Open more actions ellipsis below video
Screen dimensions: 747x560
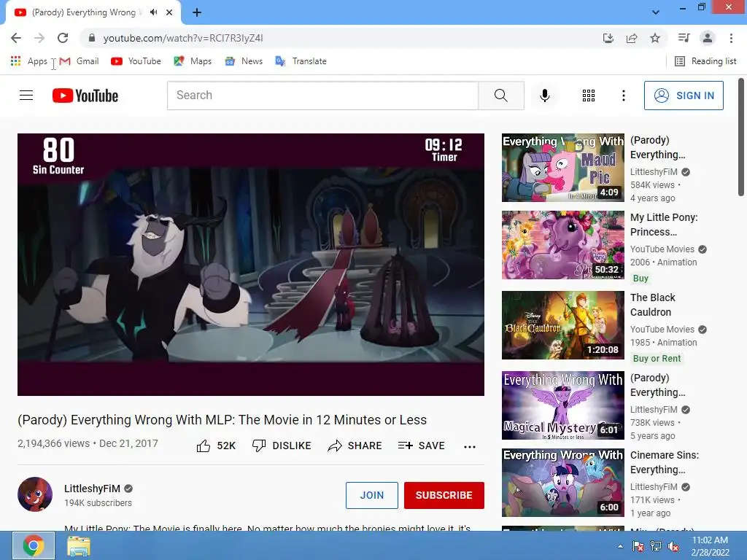click(470, 446)
